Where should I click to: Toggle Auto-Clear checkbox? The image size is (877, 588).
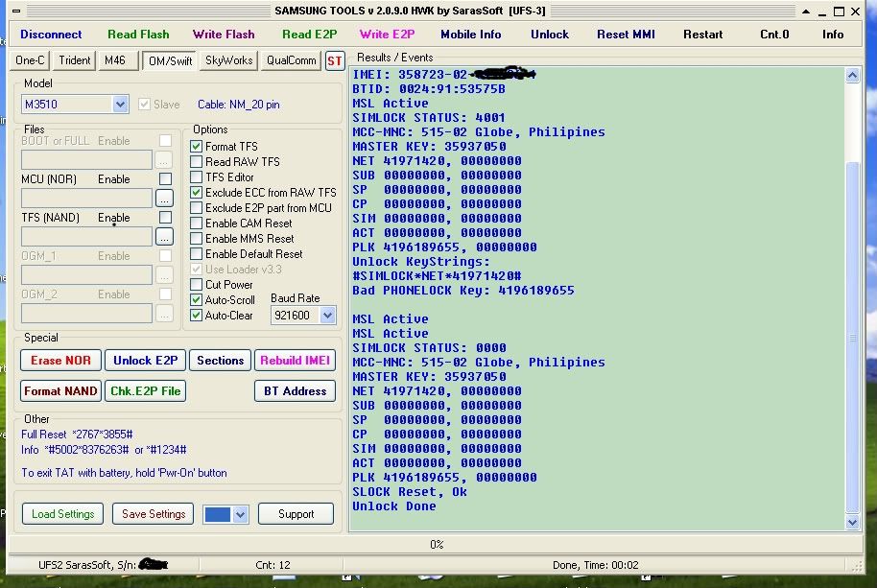pos(197,316)
